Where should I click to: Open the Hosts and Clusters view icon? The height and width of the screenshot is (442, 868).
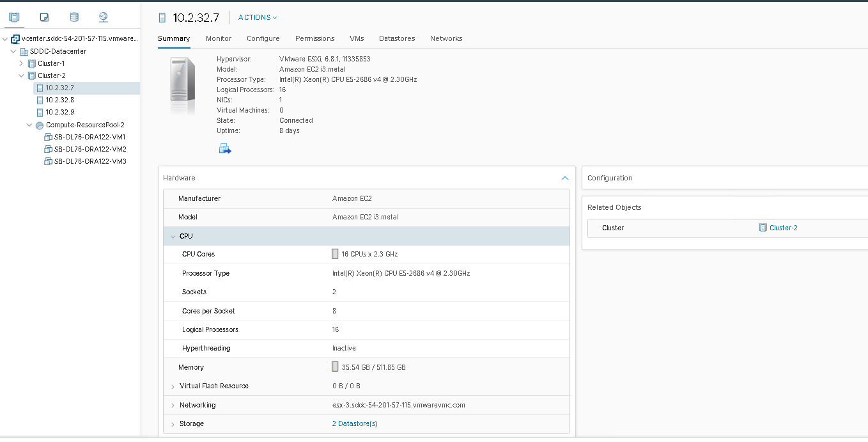pos(14,17)
